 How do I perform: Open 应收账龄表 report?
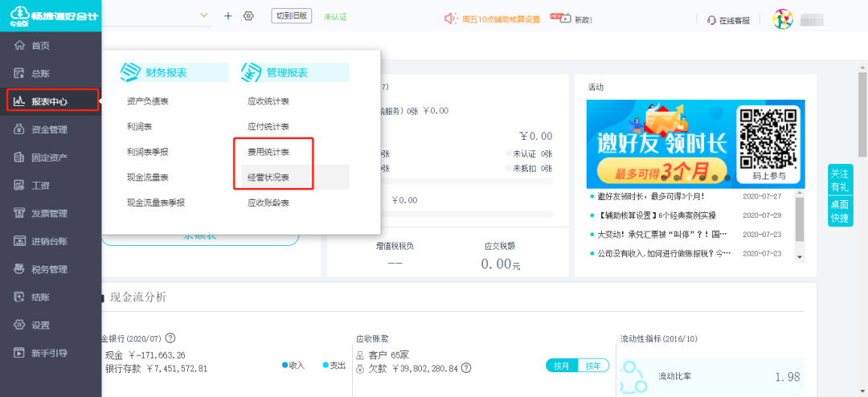[x=268, y=203]
